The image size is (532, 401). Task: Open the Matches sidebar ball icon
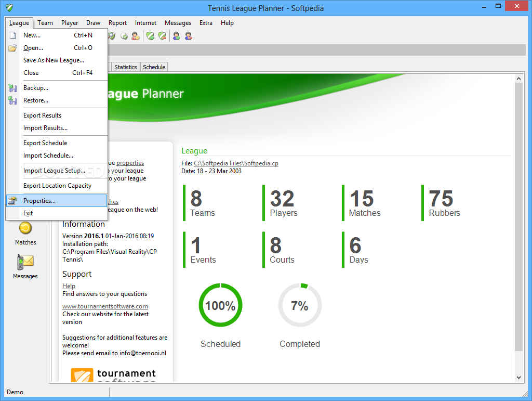pyautogui.click(x=25, y=228)
